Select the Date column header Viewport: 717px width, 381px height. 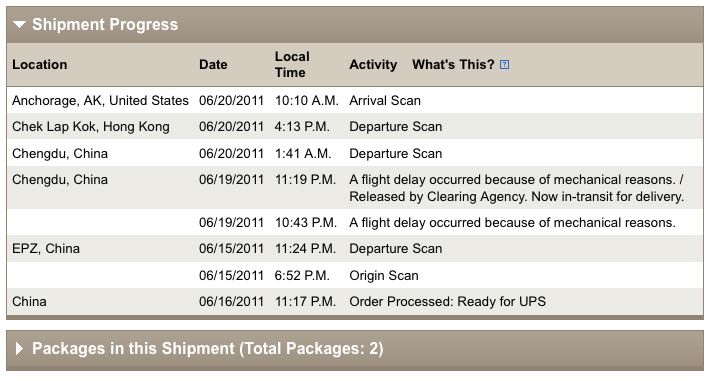[x=213, y=64]
